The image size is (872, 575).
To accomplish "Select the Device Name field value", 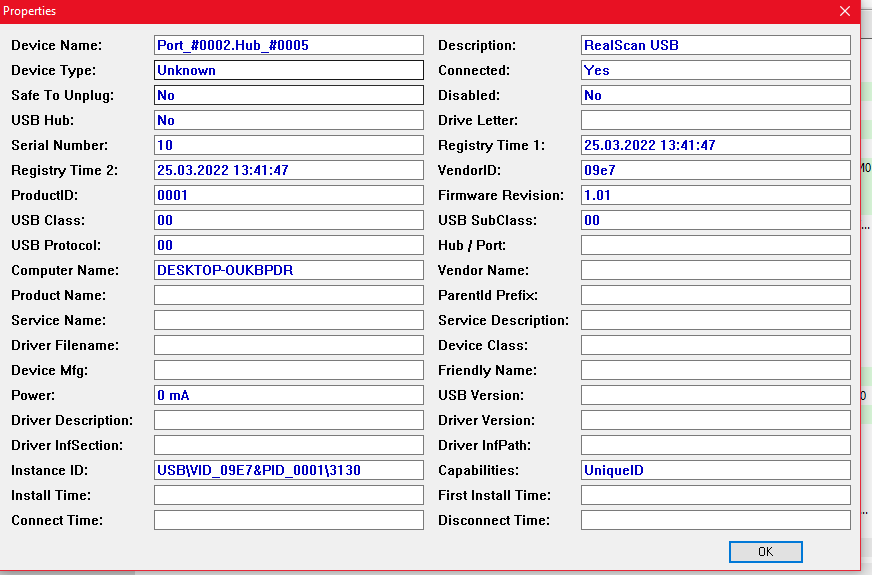I will pyautogui.click(x=289, y=45).
